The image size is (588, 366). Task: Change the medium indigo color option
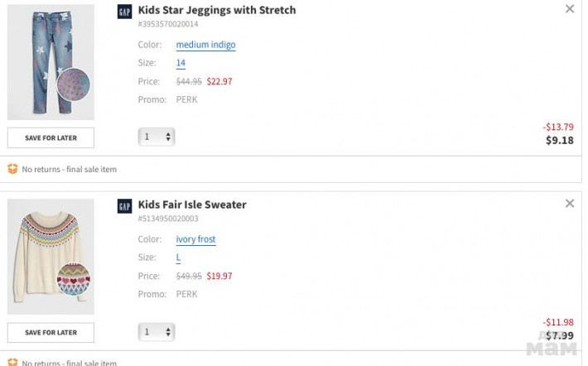(205, 45)
